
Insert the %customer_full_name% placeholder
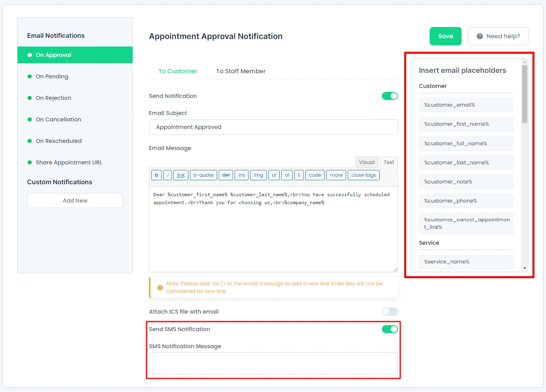tap(466, 143)
